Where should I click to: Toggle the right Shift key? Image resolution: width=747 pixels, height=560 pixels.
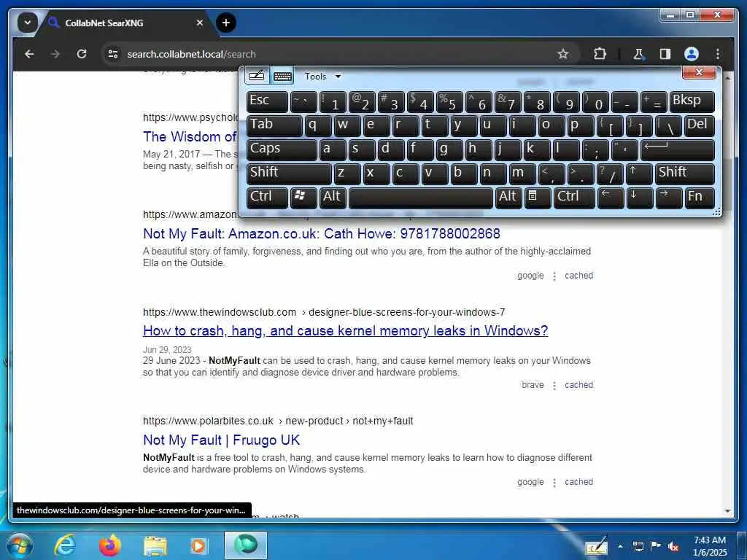[x=685, y=174]
